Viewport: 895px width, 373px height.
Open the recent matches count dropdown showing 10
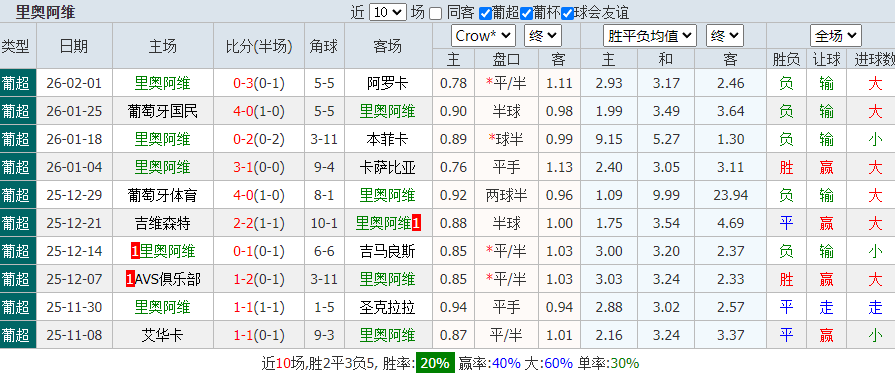[x=388, y=12]
